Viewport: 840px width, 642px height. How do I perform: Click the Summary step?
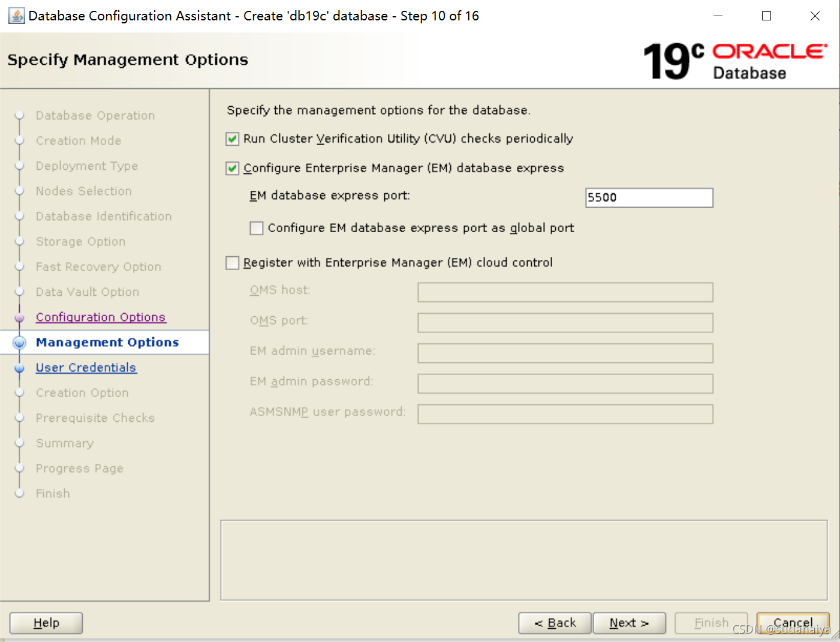click(x=65, y=443)
